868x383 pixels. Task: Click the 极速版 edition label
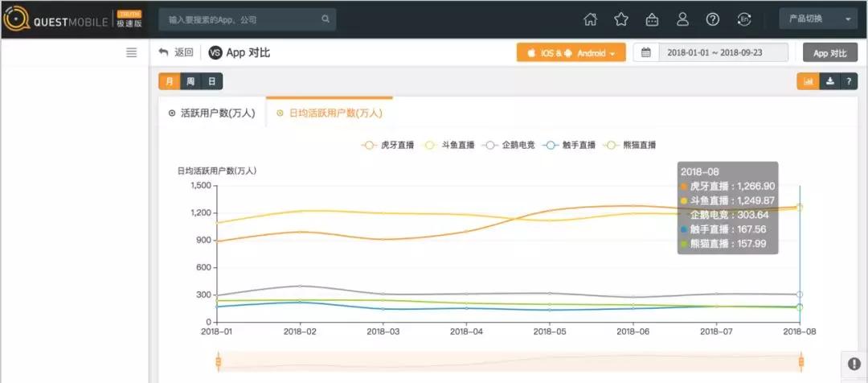[x=129, y=24]
